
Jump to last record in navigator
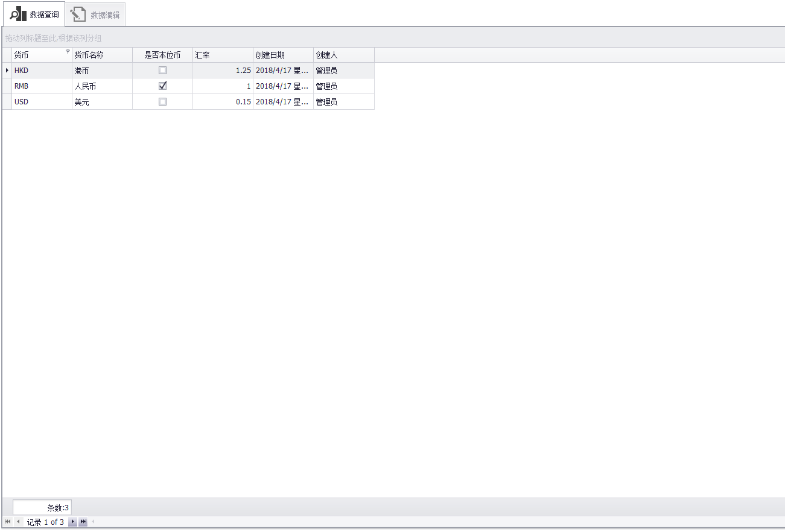[83, 522]
